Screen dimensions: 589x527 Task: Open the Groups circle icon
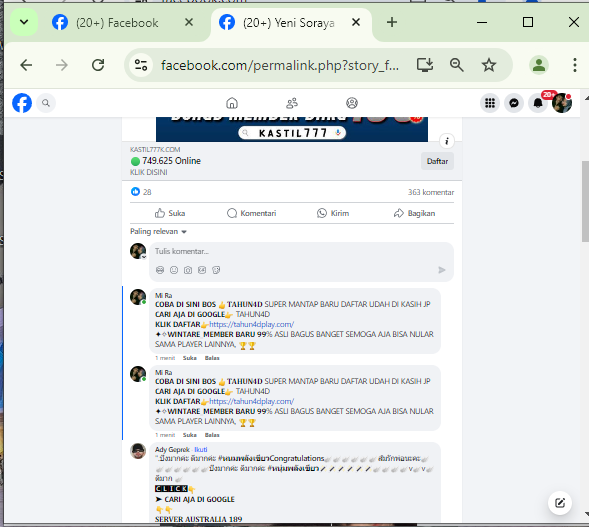pos(352,103)
